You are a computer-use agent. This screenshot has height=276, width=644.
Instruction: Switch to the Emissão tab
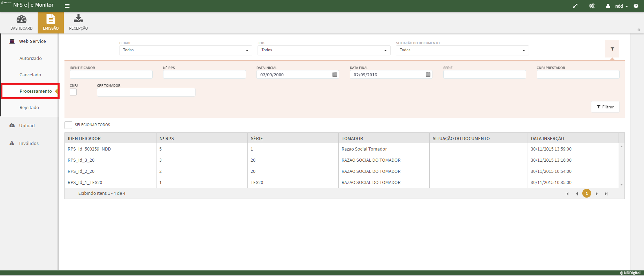coord(51,23)
